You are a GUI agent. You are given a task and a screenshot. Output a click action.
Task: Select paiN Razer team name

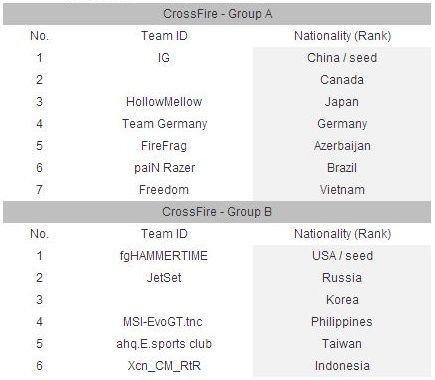point(164,168)
